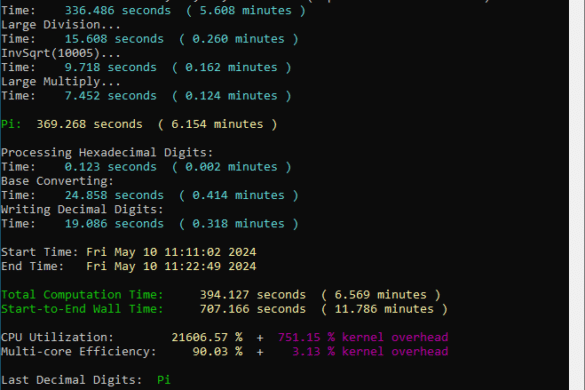Click the vertical scrollbar track
Viewport: 585px width, 390px height.
coord(577,195)
